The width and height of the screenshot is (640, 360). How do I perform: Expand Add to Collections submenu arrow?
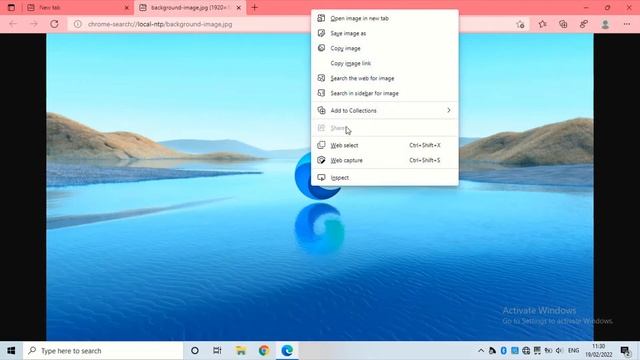click(449, 110)
